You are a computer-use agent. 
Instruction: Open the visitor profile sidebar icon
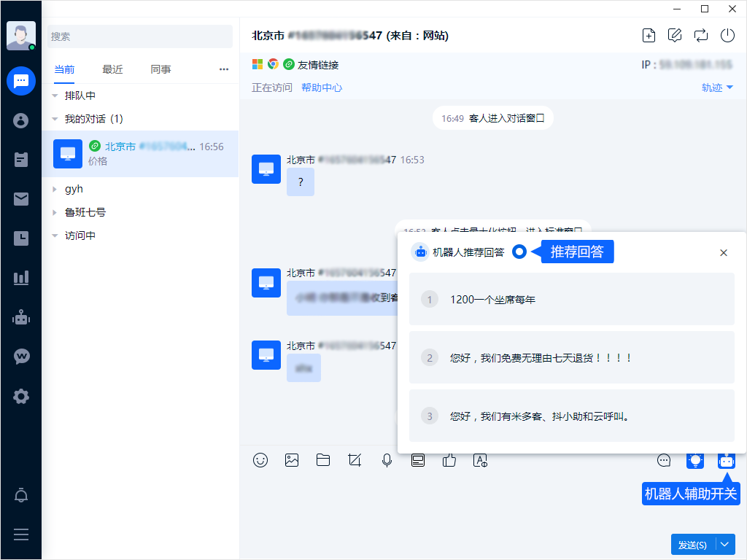coord(21,120)
